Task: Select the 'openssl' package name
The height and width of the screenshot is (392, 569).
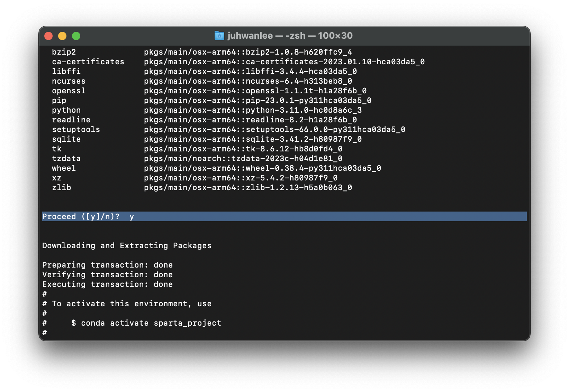Action: [x=69, y=91]
